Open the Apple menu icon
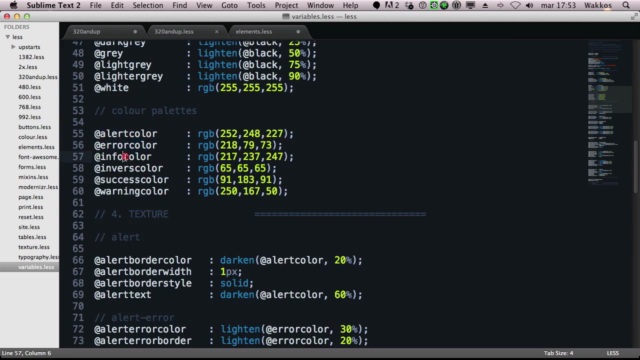640x360 pixels. click(13, 5)
